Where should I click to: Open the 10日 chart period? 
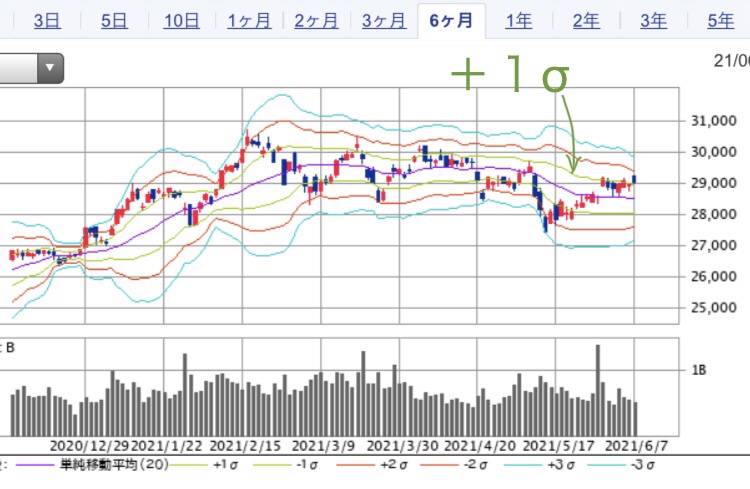point(181,21)
